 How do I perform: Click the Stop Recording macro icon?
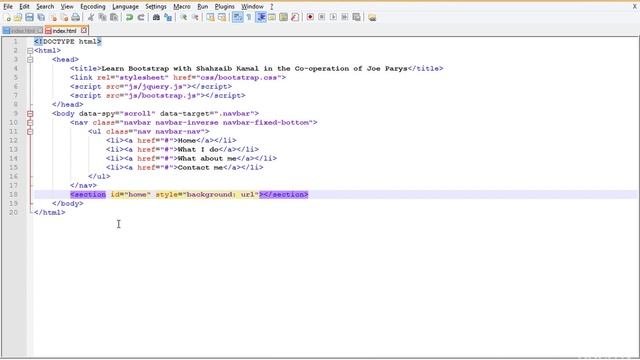point(322,17)
